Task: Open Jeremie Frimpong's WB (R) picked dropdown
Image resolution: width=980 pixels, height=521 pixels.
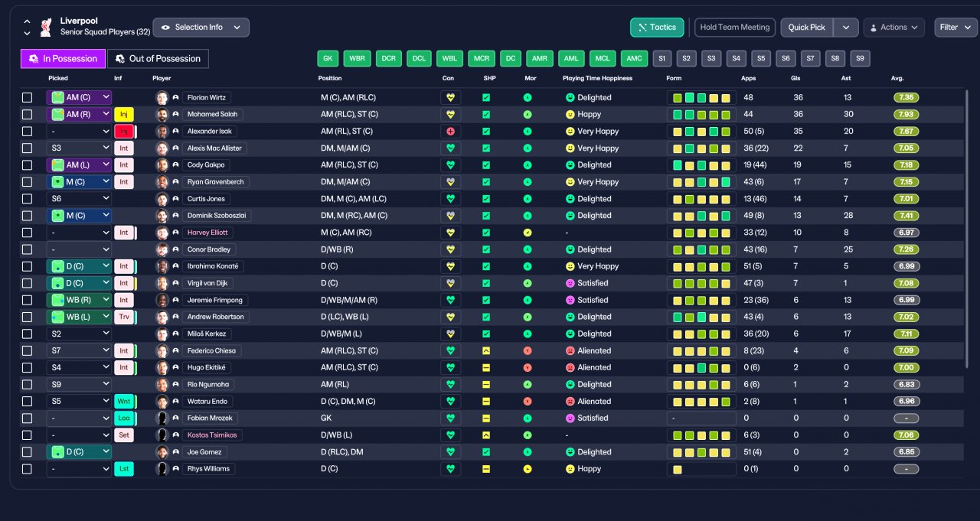Action: [x=80, y=300]
